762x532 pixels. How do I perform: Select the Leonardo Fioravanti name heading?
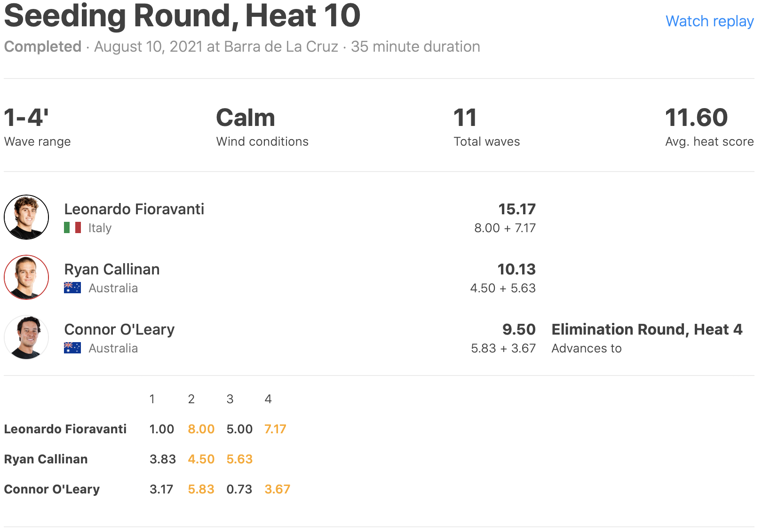click(134, 209)
